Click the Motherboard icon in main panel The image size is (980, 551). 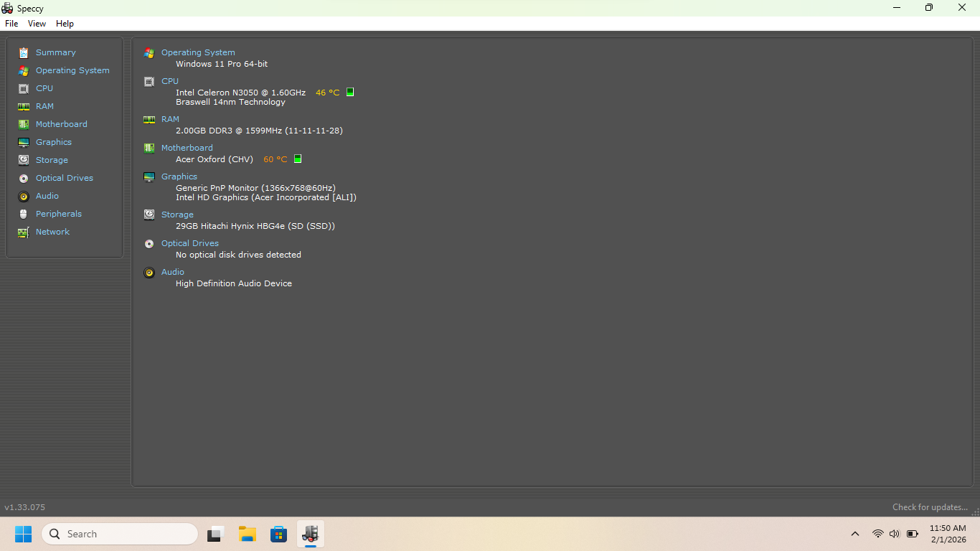(149, 148)
